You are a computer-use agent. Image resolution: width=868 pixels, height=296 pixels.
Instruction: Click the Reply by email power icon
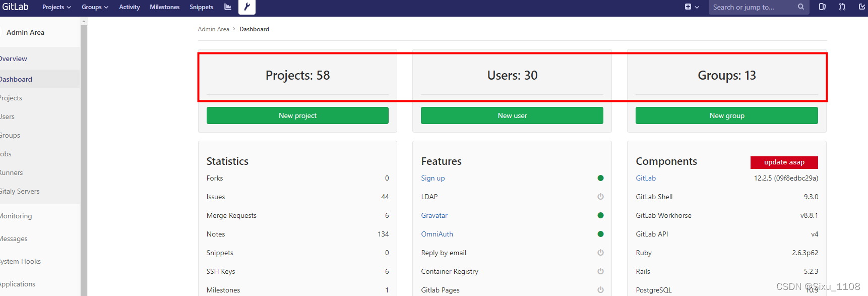tap(600, 253)
